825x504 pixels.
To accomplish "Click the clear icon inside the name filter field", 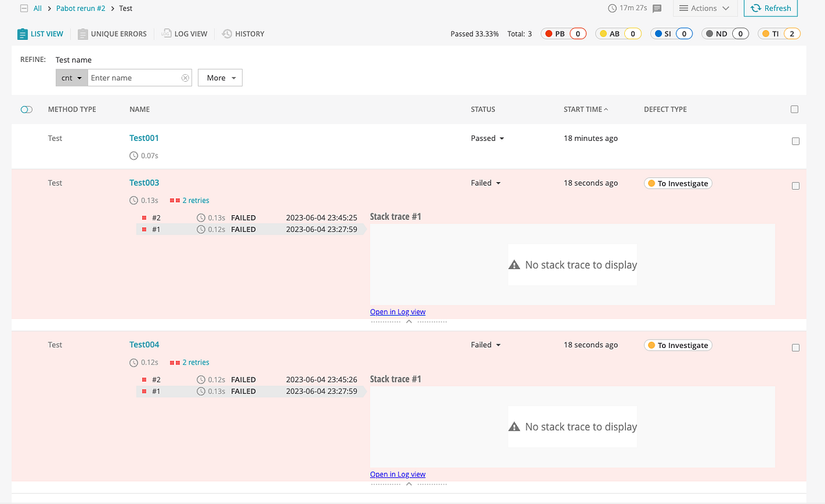I will pyautogui.click(x=186, y=78).
